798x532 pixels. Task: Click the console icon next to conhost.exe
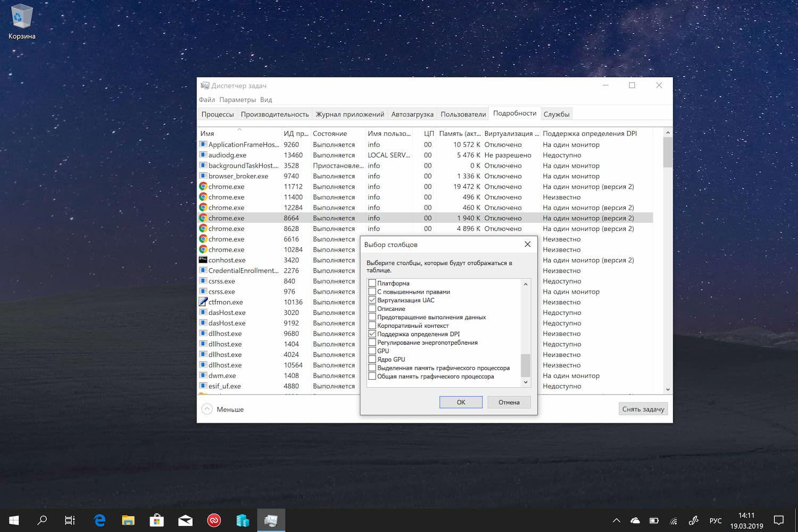click(203, 260)
